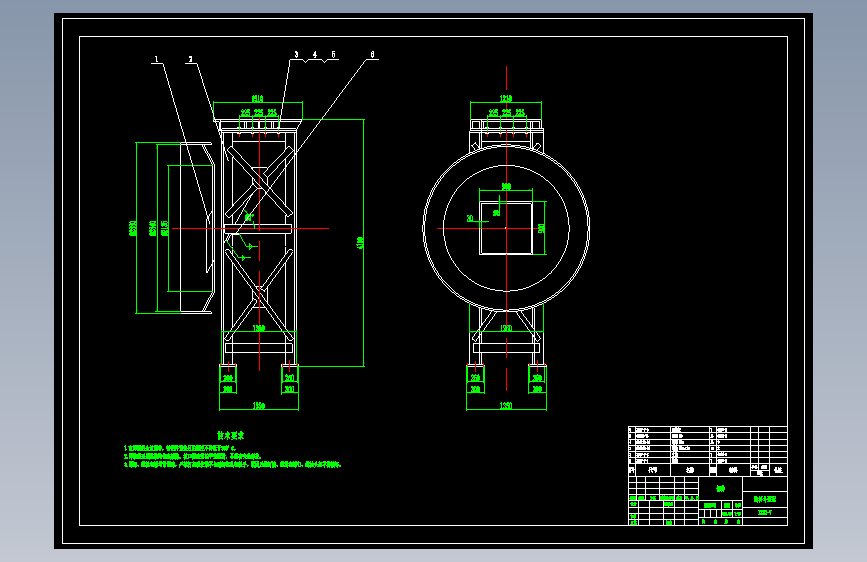
Task: Click the drawing name cell in the title block
Action: pos(765,499)
